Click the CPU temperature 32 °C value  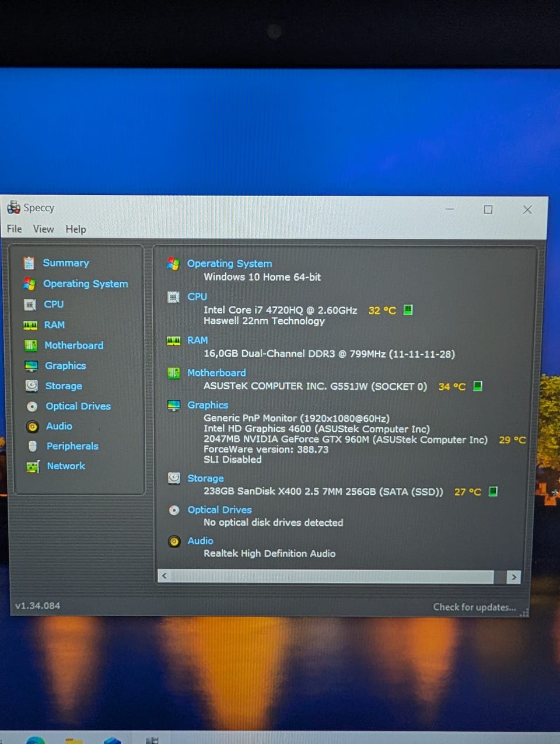coord(382,310)
